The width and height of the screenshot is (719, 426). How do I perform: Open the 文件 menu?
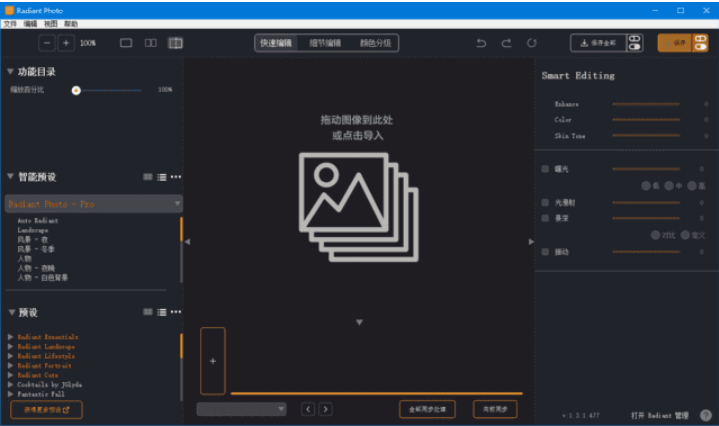tap(10, 22)
